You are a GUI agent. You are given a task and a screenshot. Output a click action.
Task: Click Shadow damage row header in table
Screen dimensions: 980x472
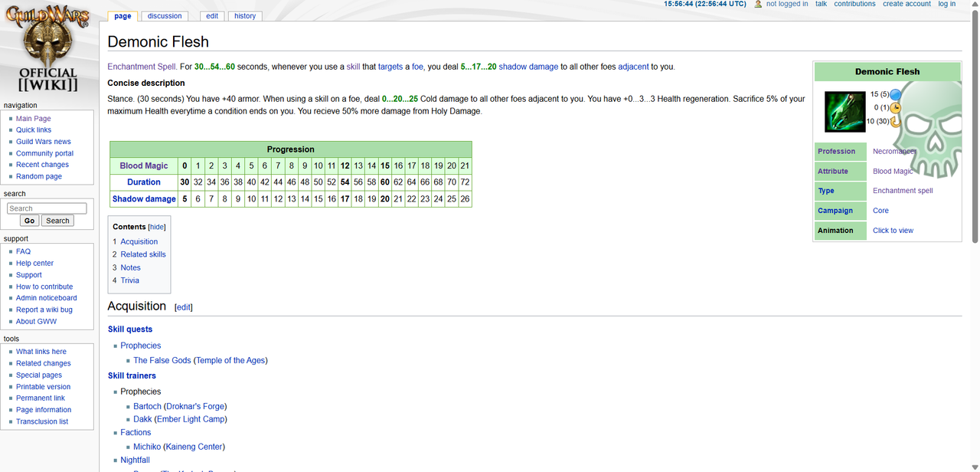pyautogui.click(x=144, y=199)
